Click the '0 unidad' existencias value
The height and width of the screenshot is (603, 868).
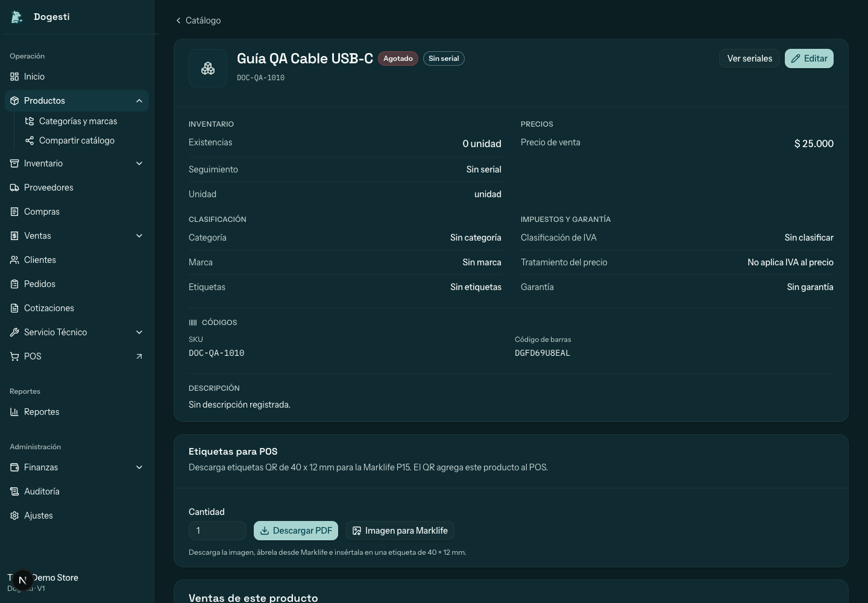click(x=482, y=144)
